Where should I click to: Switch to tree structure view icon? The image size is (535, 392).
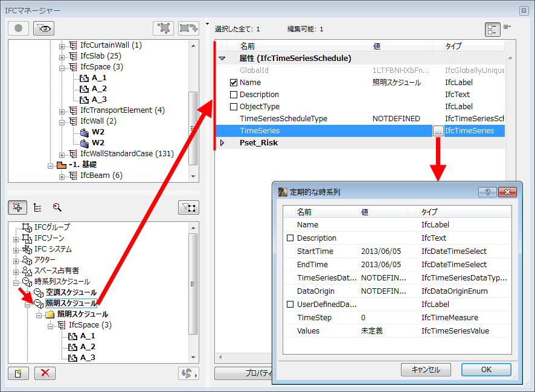(x=37, y=207)
